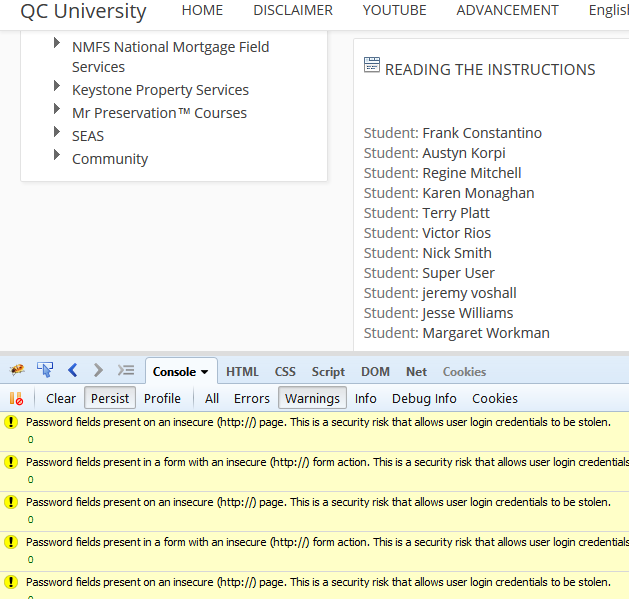Select student jeremy voshall
The width and height of the screenshot is (629, 599).
pos(469,293)
